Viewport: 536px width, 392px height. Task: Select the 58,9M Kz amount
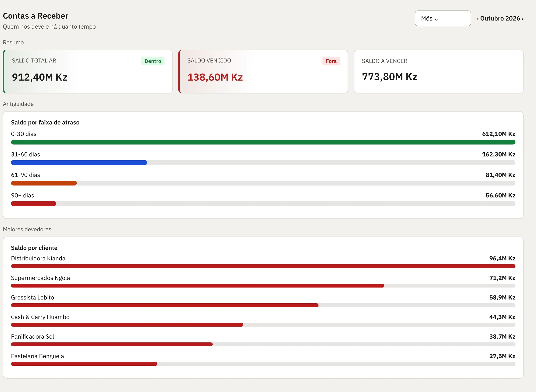502,297
